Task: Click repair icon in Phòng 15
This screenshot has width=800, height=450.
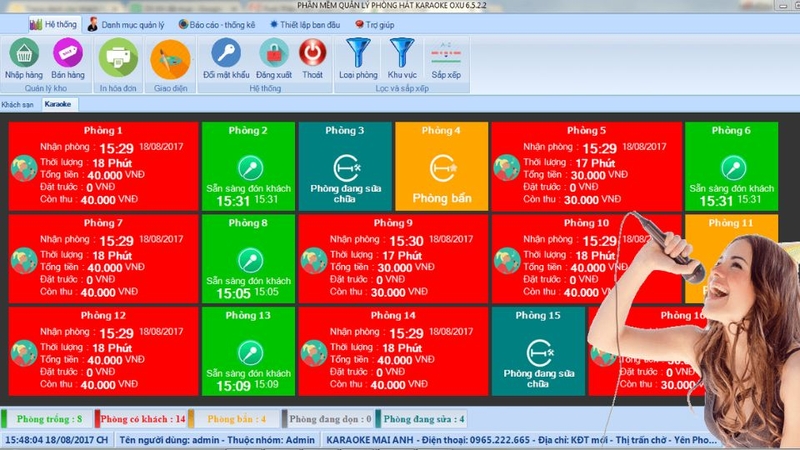Action: (540, 353)
